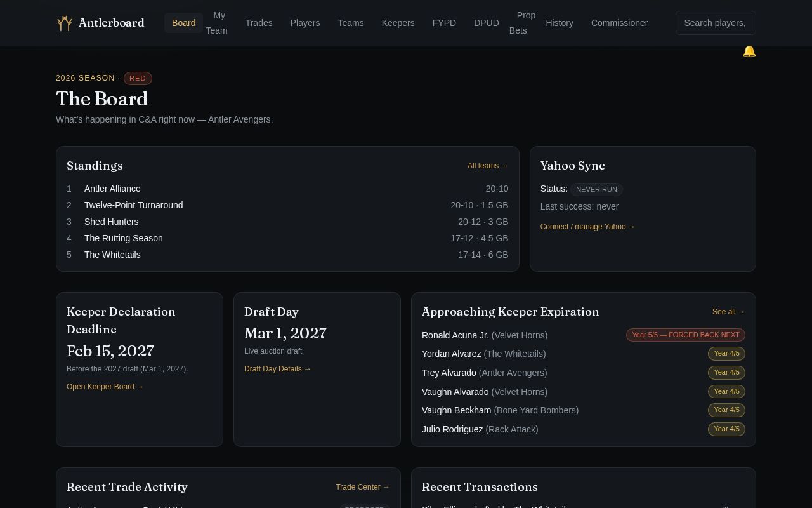Go to My Team page
The height and width of the screenshot is (508, 812).
[216, 23]
